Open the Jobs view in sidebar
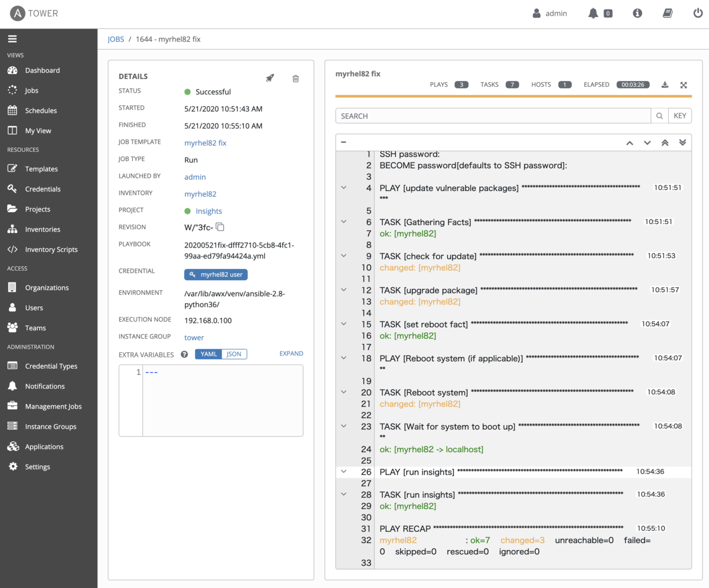The width and height of the screenshot is (709, 588). coord(31,90)
